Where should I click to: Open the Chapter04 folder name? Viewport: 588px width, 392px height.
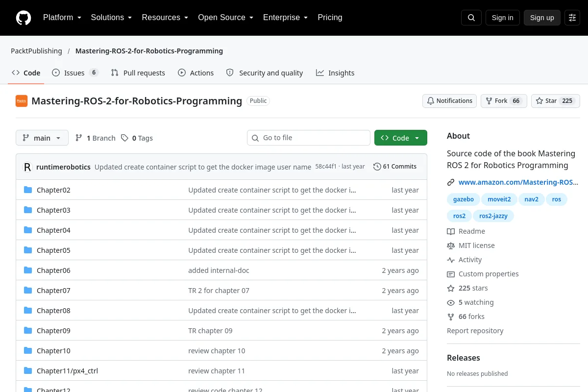[x=53, y=230]
